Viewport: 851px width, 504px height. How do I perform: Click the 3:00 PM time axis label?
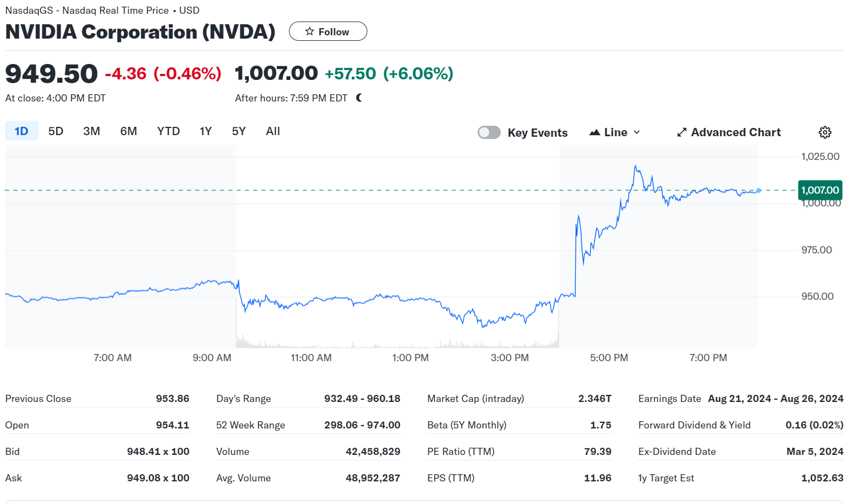[x=510, y=358]
